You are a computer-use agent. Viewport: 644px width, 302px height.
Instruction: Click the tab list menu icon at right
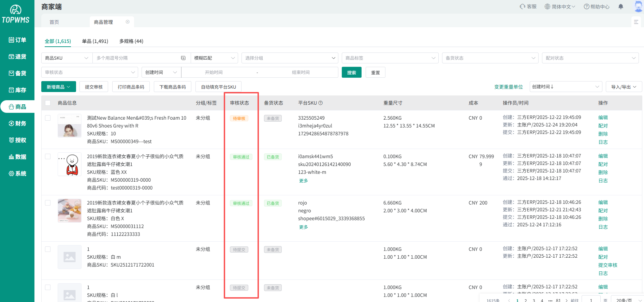click(636, 22)
